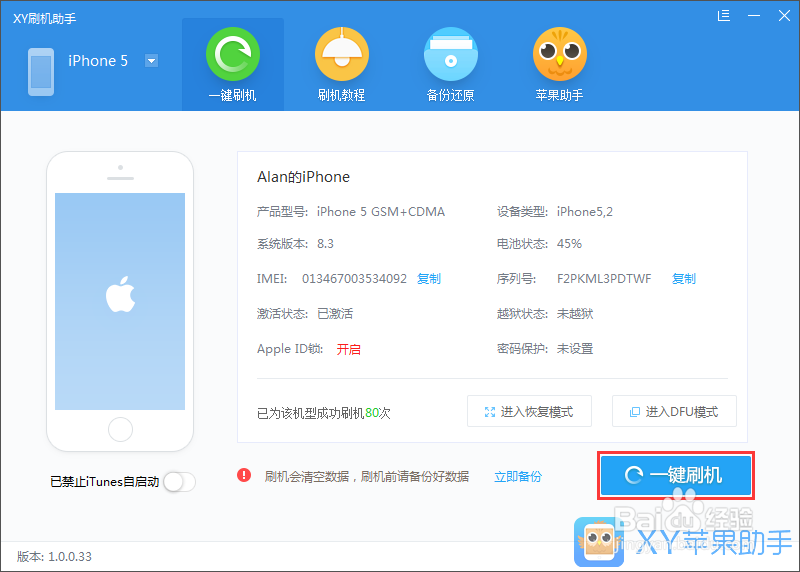Open the 备份还原 disk icon
Image resolution: width=800 pixels, height=572 pixels.
pos(451,54)
